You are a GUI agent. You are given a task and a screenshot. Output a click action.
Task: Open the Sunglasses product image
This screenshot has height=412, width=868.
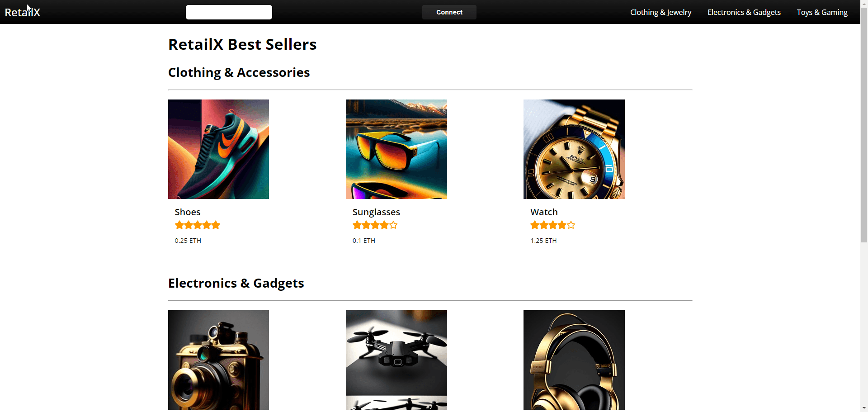click(396, 149)
